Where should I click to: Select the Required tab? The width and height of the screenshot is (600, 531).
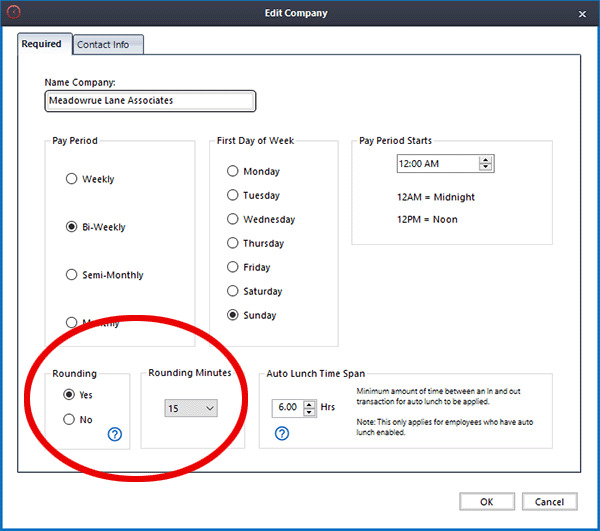coord(42,44)
